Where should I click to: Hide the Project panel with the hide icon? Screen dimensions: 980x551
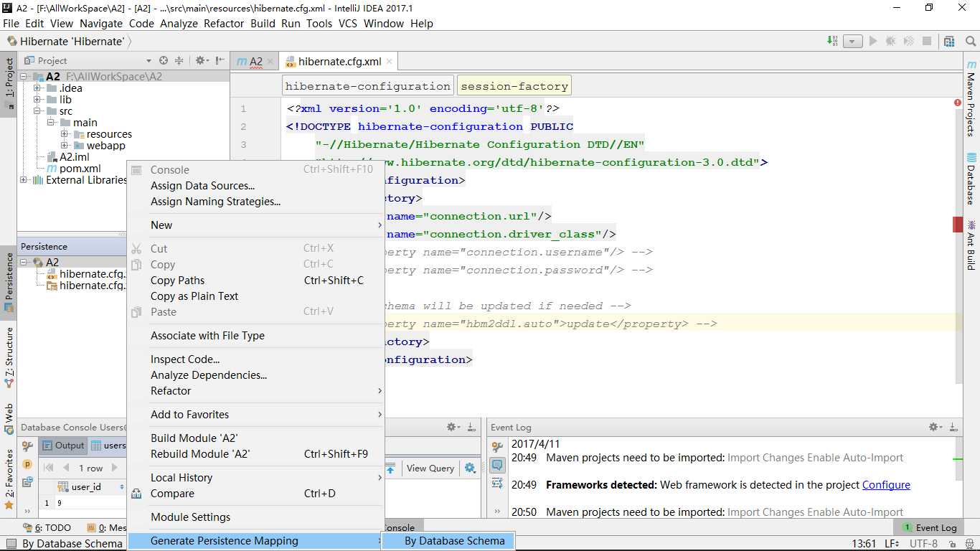coord(220,61)
